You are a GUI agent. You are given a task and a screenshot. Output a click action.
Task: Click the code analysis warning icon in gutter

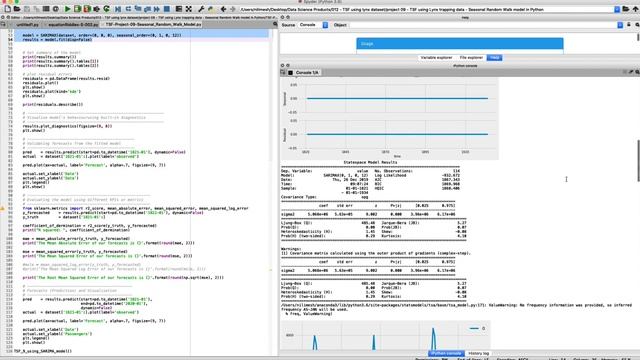2,209
